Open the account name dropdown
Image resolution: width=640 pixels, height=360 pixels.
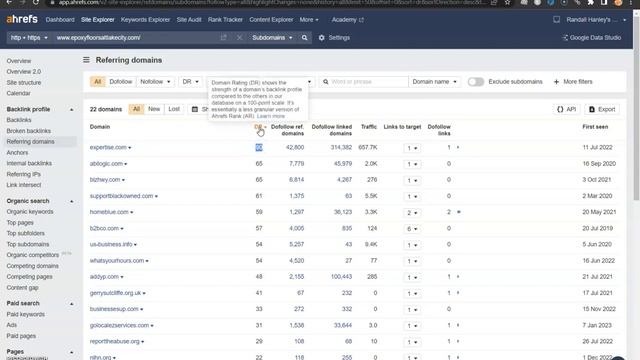point(596,20)
